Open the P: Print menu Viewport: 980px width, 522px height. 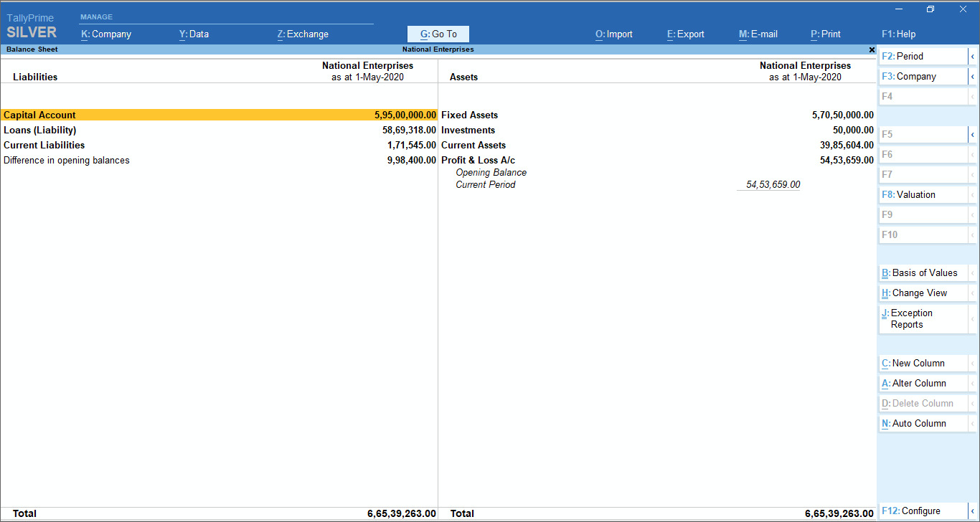pos(826,34)
